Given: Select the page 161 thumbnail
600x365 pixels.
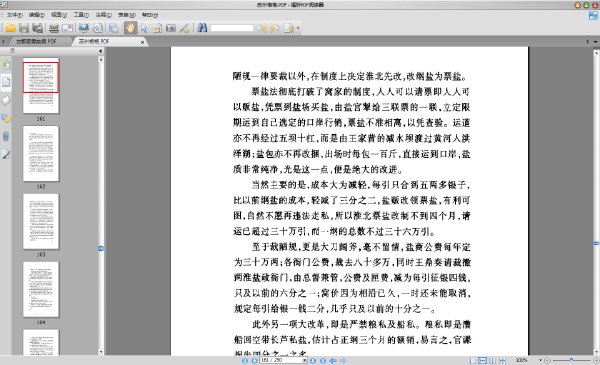Looking at the screenshot, I should [x=41, y=86].
